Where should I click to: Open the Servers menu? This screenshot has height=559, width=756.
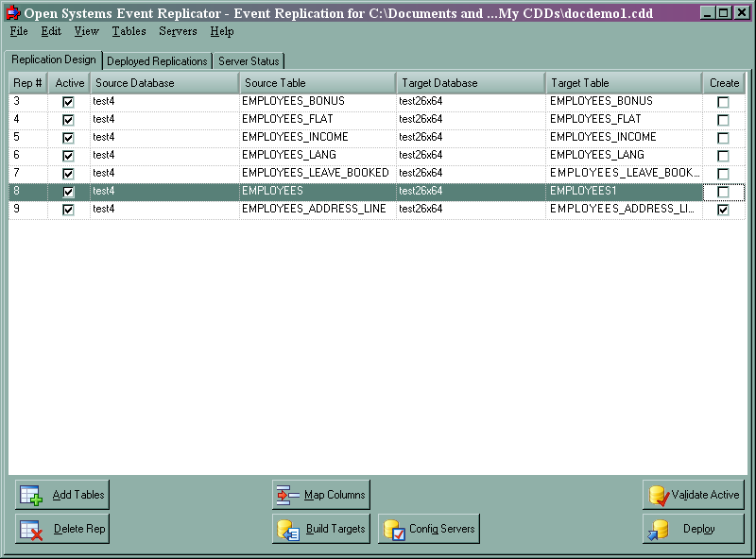pyautogui.click(x=179, y=31)
